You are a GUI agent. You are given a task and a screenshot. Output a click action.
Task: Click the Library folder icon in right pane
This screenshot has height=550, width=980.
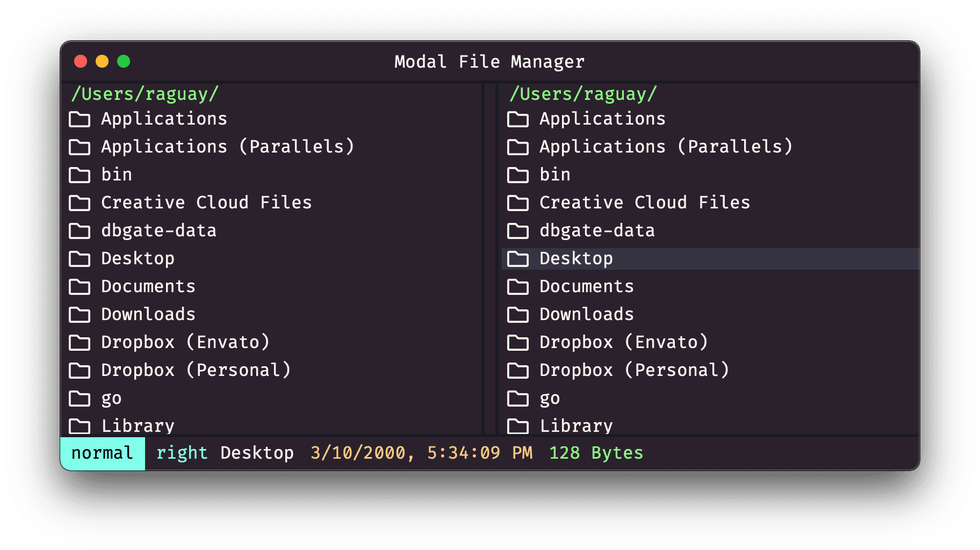(518, 426)
